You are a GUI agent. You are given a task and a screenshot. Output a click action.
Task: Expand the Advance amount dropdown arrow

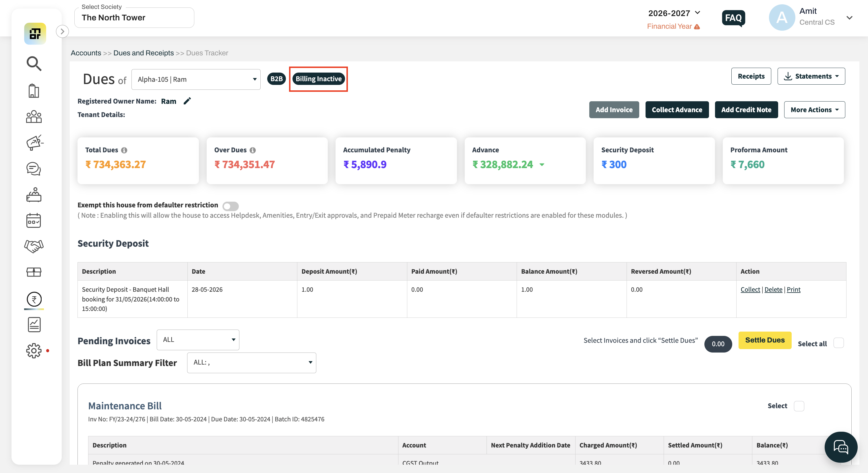click(x=542, y=165)
